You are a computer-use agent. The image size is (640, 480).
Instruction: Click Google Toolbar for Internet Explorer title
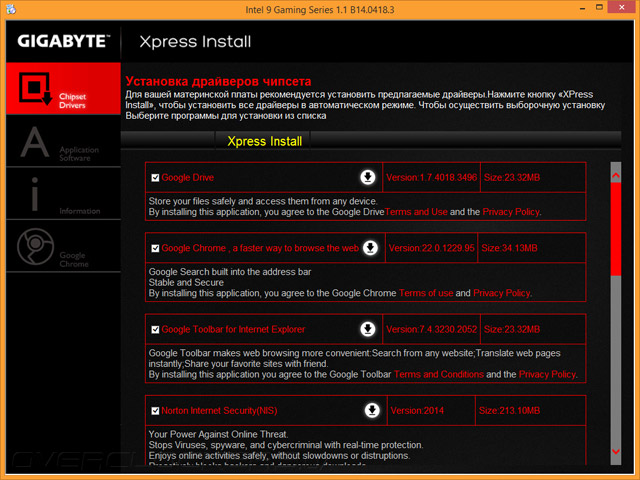click(233, 329)
